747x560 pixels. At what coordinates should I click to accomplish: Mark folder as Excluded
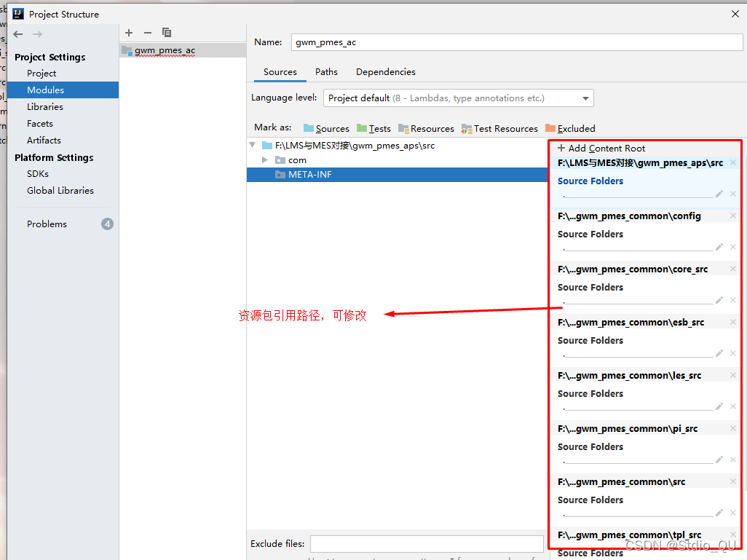(570, 128)
